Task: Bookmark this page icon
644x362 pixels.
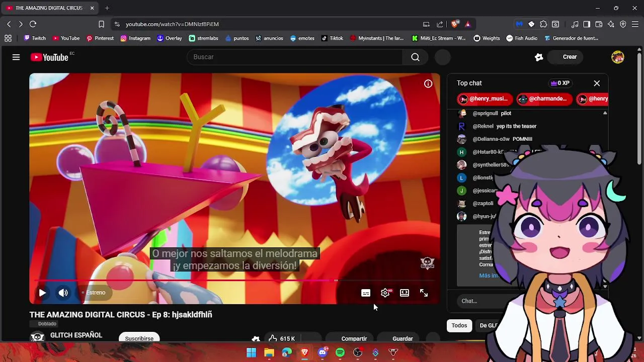Action: pos(101,24)
